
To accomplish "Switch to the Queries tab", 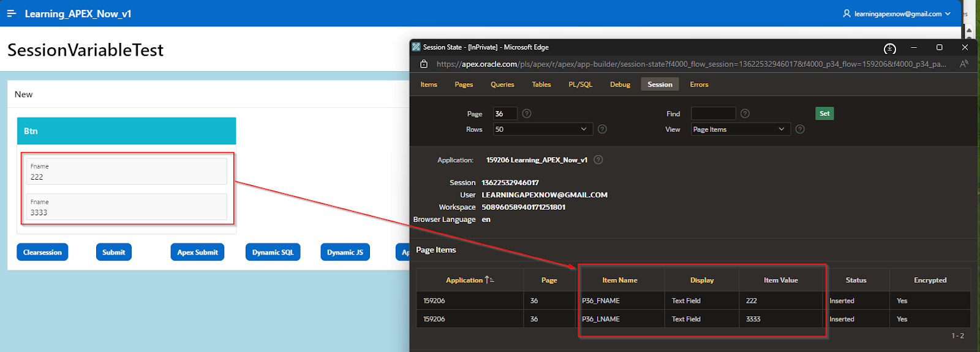I will click(502, 85).
